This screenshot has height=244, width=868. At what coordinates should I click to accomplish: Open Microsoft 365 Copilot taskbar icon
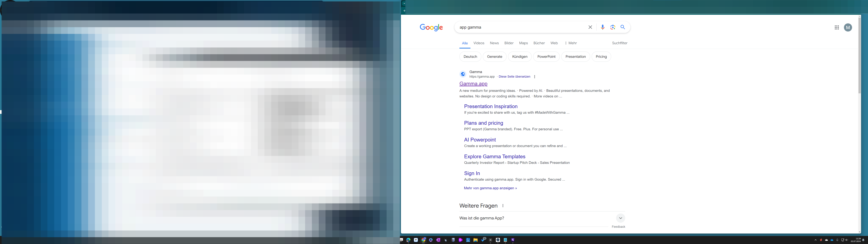point(431,240)
